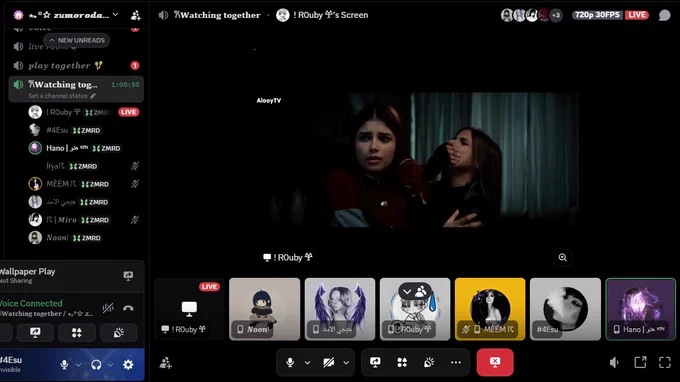Click the invite to call icon at bottom left
This screenshot has width=680, height=382.
165,362
